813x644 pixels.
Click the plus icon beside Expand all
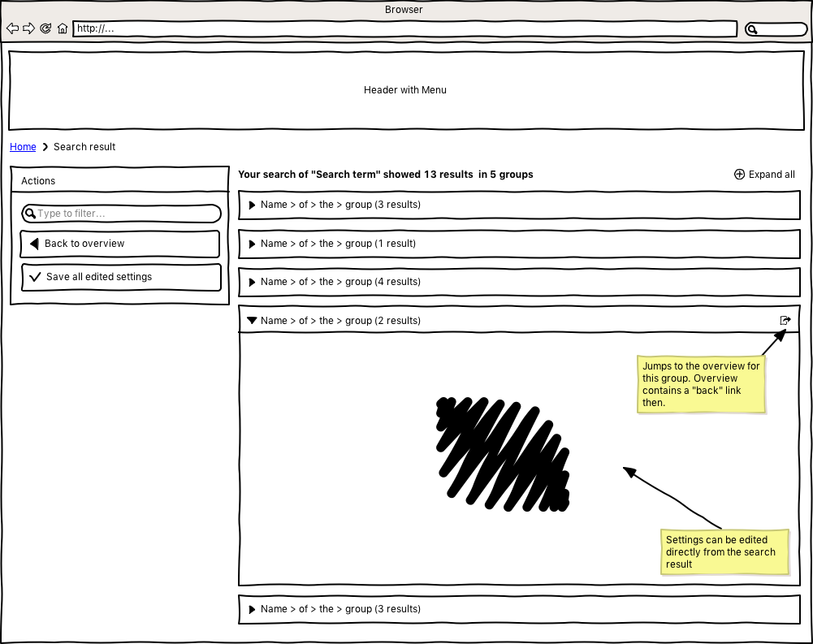point(739,175)
